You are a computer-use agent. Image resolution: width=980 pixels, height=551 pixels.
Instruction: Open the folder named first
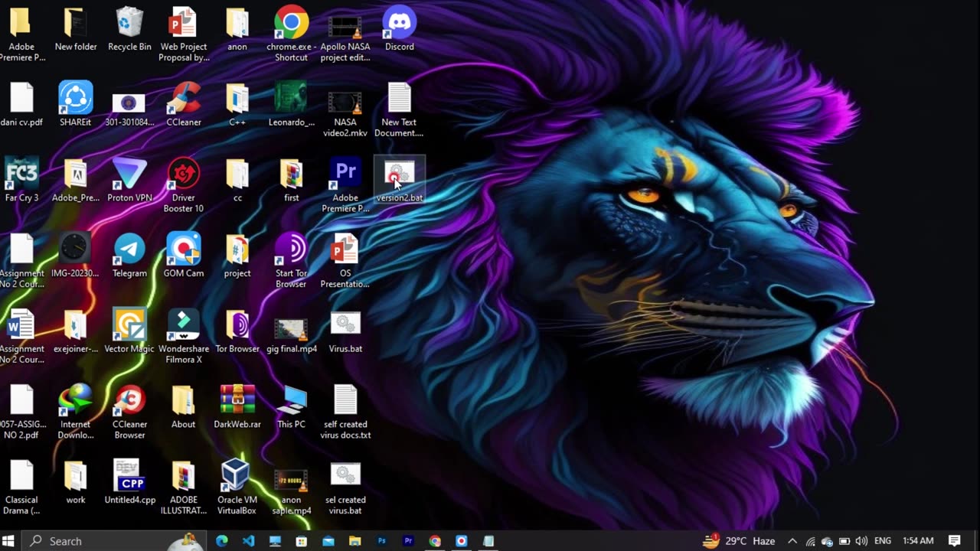coord(291,181)
